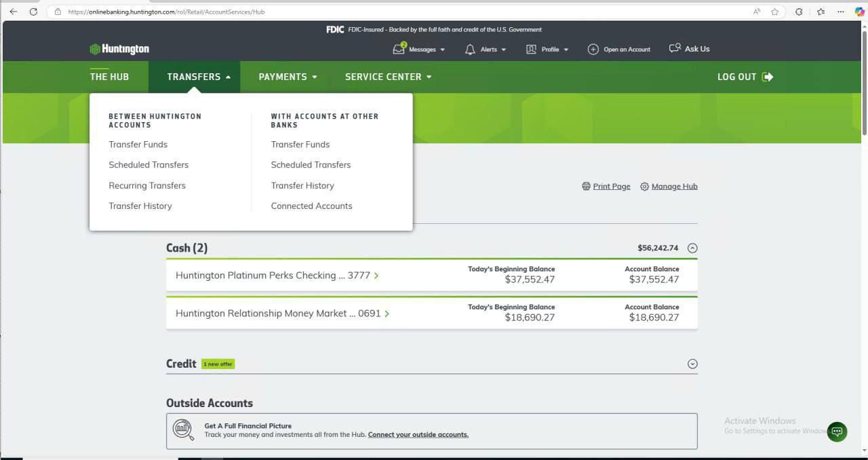868x460 pixels.
Task: Select Recurring Transfers
Action: [x=147, y=185]
